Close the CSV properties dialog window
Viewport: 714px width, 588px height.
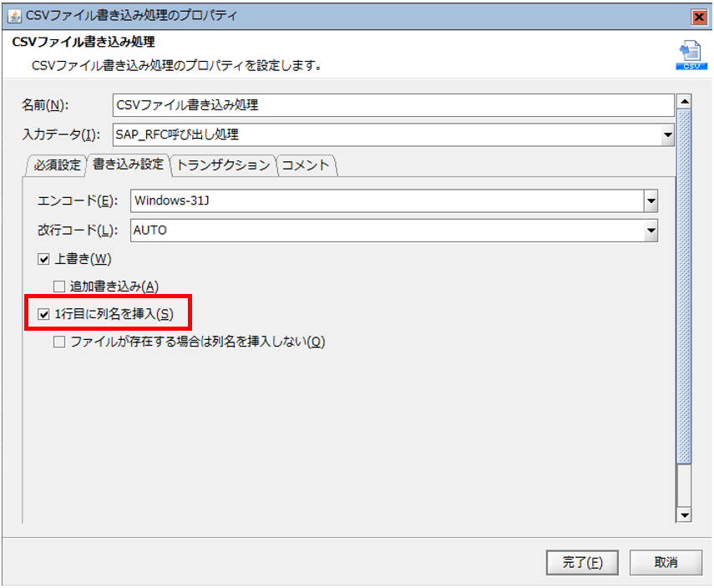699,18
